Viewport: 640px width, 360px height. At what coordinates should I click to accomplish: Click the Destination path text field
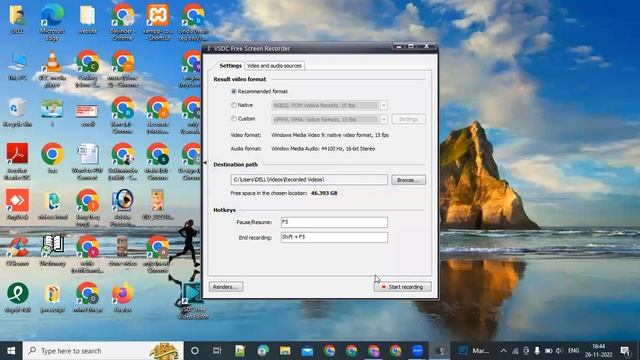(309, 180)
